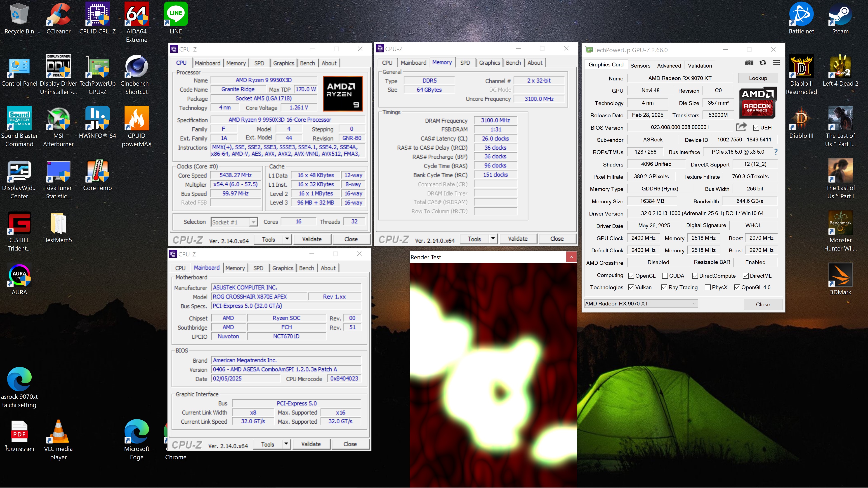Click Close in the Mainboard CPU-Z window
The image size is (868, 488).
(350, 444)
